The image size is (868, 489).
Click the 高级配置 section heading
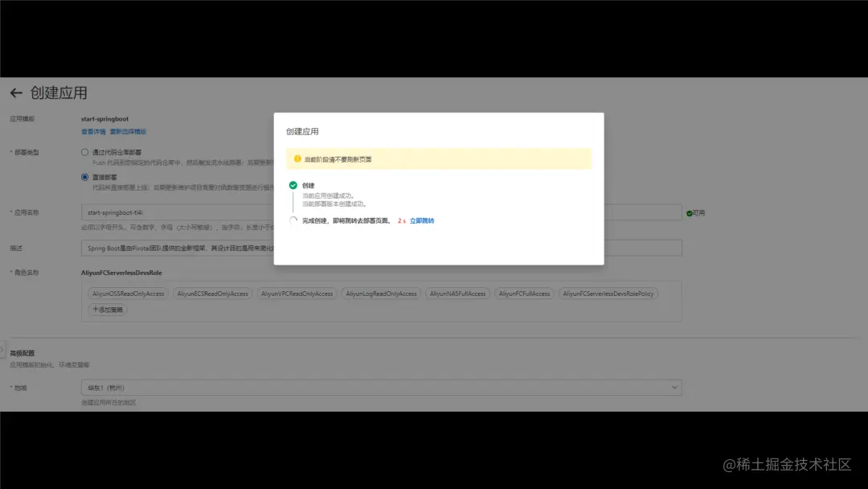point(23,353)
